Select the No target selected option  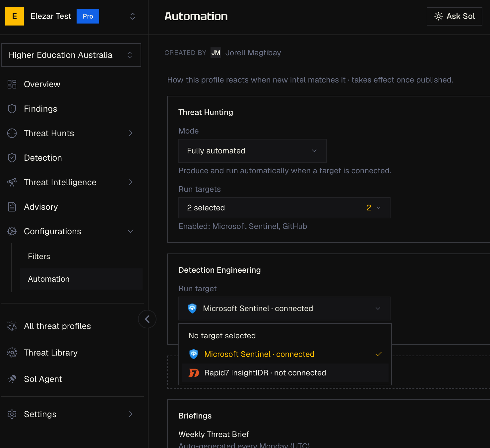click(285, 336)
